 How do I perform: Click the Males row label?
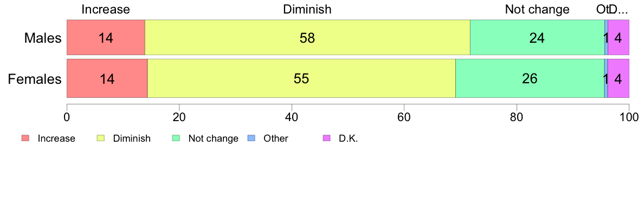(x=43, y=38)
